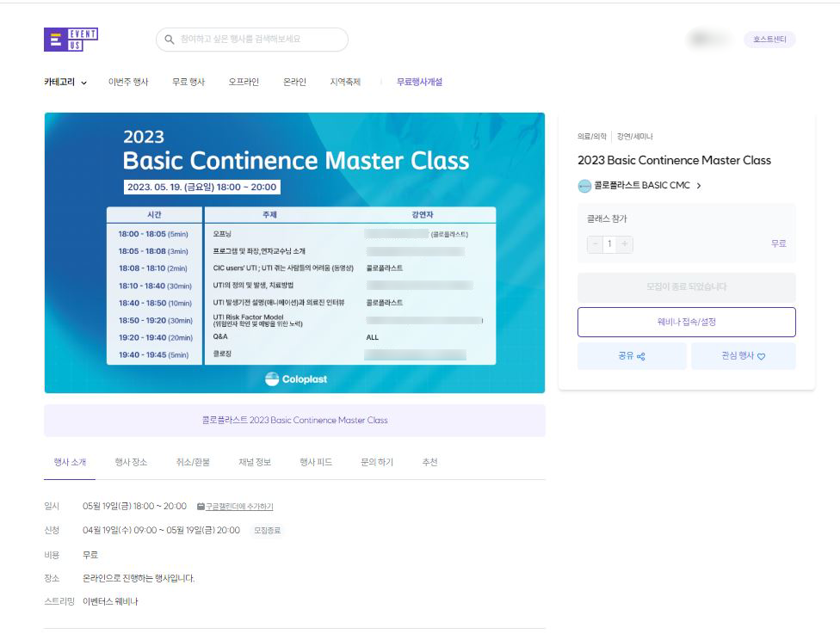Click the 온라인으로 진행하는 행사입니다 location text
Screen dimensions: 840x634
[x=139, y=578]
